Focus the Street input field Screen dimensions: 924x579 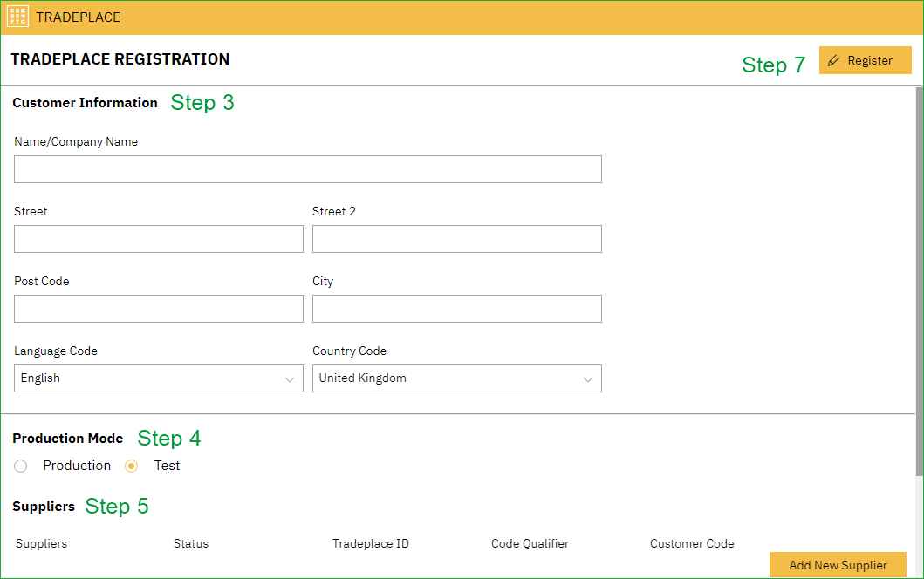coord(158,239)
